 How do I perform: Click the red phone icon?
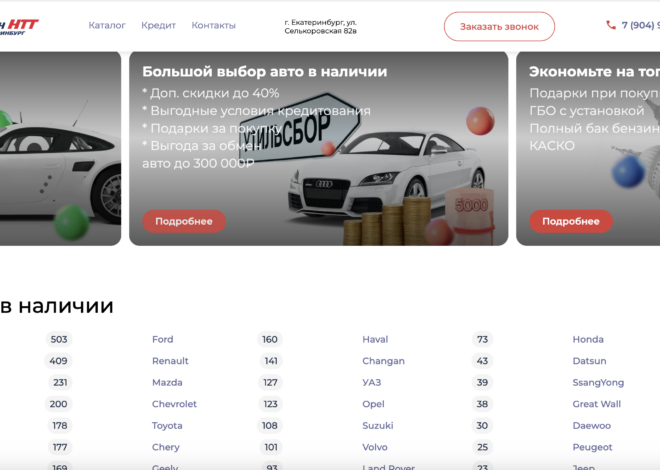pyautogui.click(x=611, y=25)
